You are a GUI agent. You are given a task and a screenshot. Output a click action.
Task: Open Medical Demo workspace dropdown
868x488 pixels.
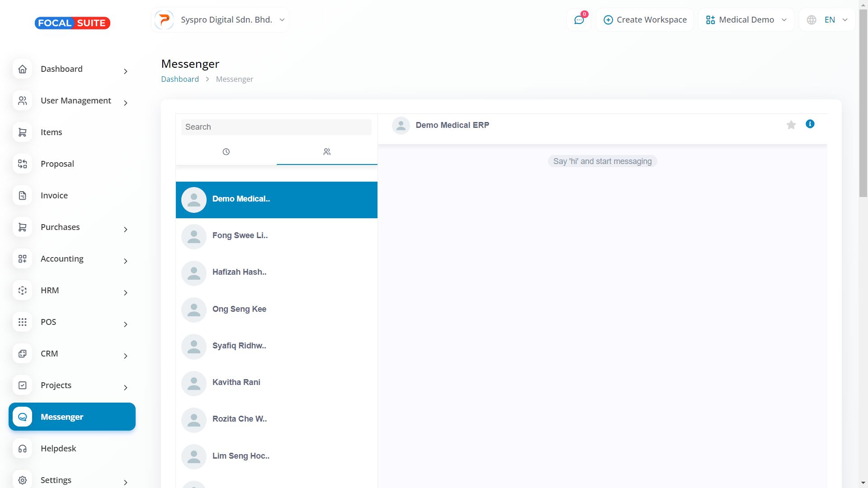[746, 20]
